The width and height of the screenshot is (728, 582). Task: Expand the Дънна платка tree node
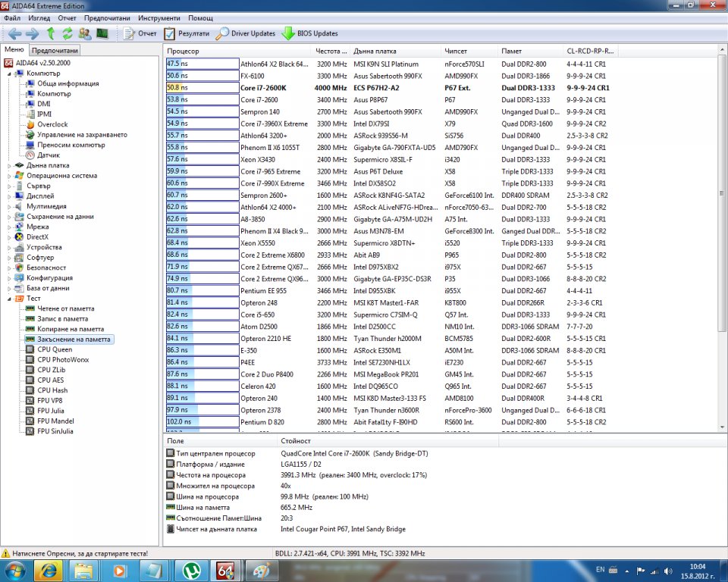click(10, 165)
